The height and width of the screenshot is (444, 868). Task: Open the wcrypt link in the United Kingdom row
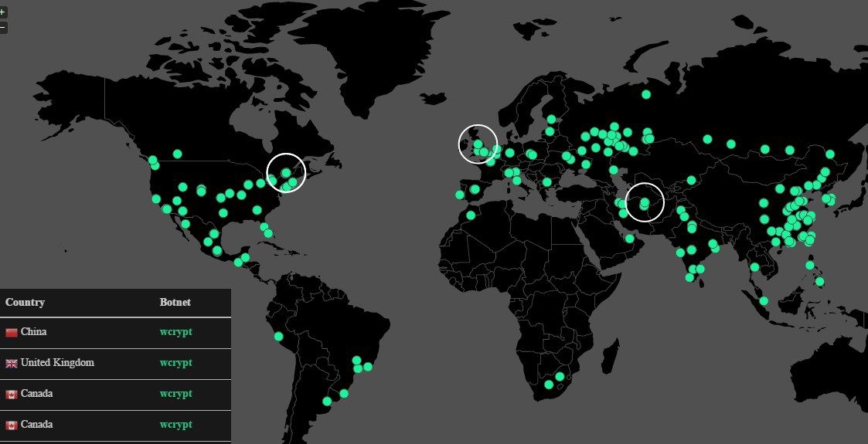(175, 363)
